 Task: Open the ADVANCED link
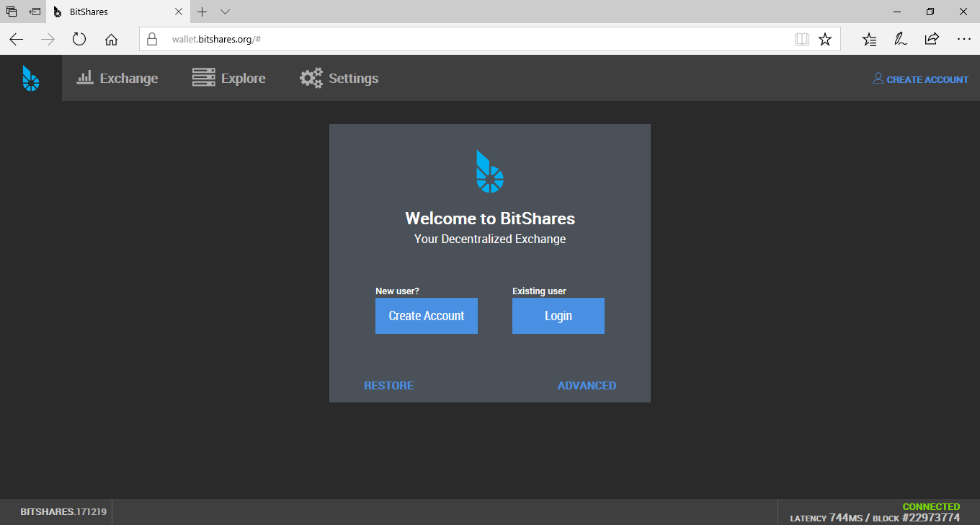tap(587, 386)
